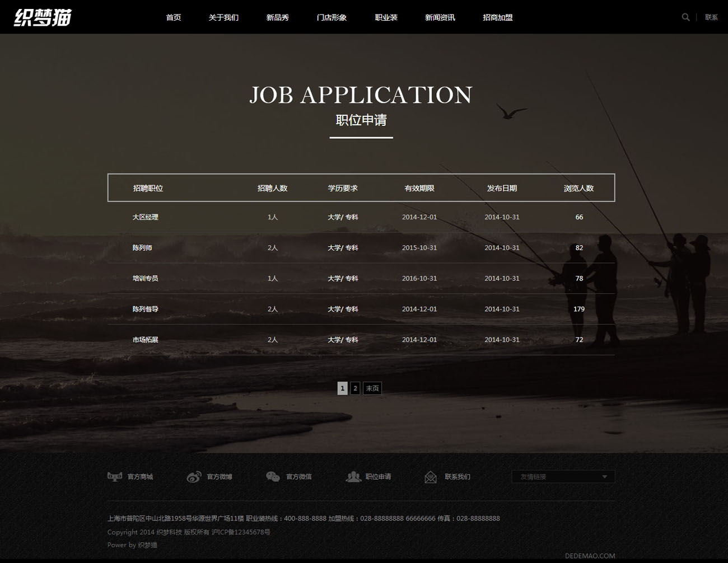Click the 职位申请 people icon
This screenshot has width=728, height=563.
tap(353, 477)
